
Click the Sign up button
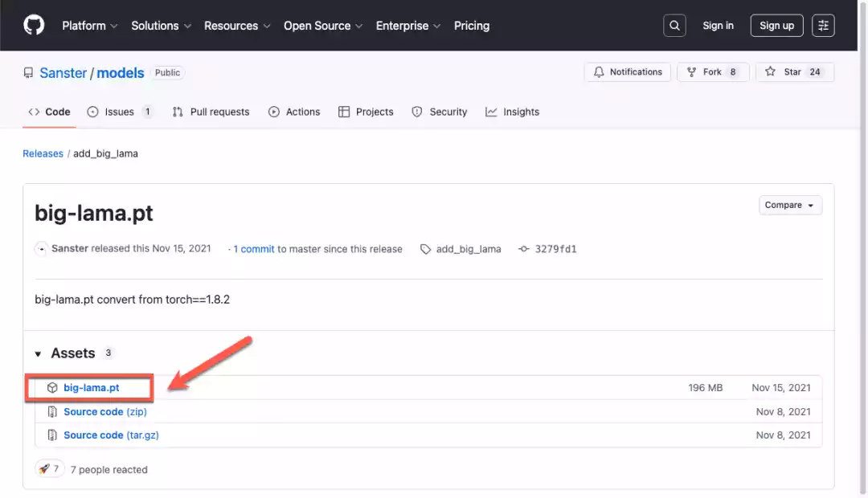[776, 26]
